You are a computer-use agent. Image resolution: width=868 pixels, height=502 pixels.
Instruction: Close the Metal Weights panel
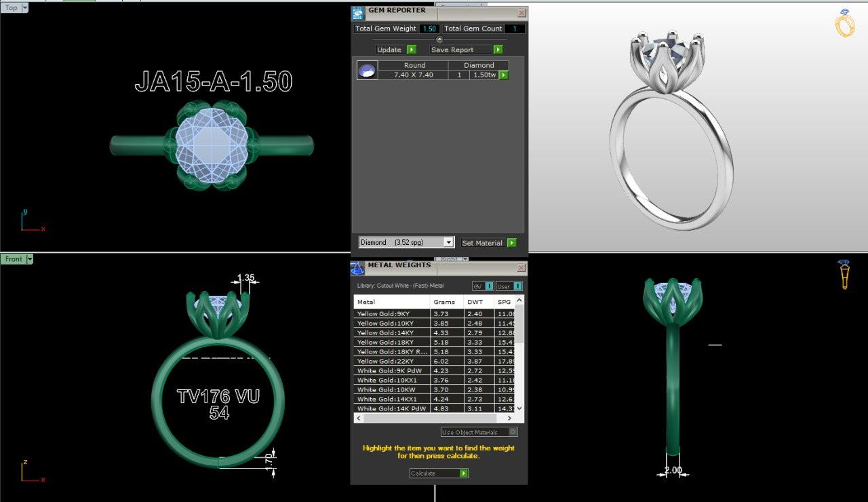pos(521,268)
